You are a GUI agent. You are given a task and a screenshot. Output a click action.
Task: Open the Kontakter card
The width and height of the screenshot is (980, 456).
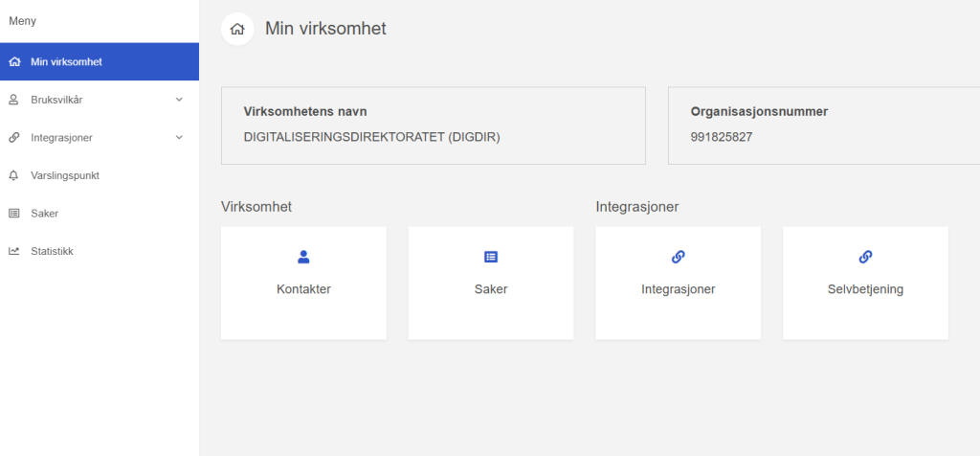pyautogui.click(x=303, y=283)
